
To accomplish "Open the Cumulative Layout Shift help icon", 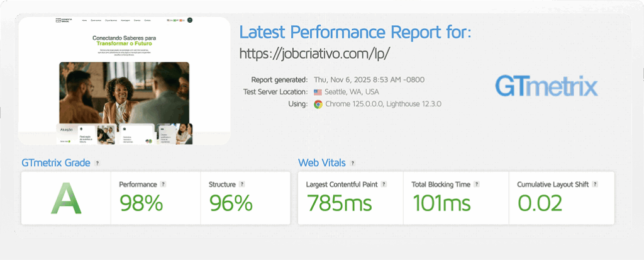I will coord(595,184).
